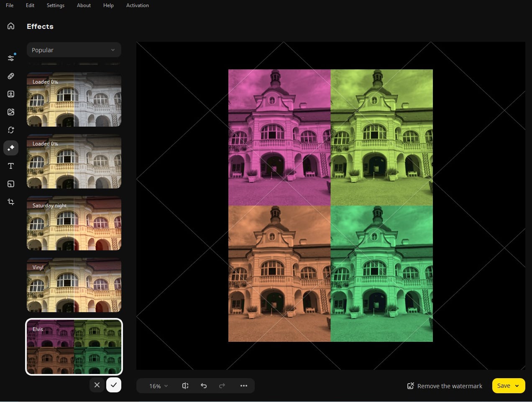Open the Activation menu
The width and height of the screenshot is (532, 402).
137,5
